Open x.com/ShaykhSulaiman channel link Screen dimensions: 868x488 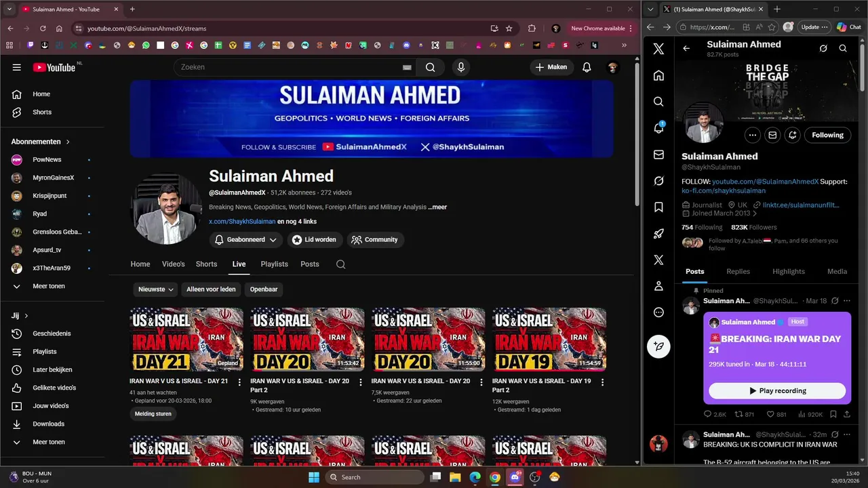[x=242, y=222]
